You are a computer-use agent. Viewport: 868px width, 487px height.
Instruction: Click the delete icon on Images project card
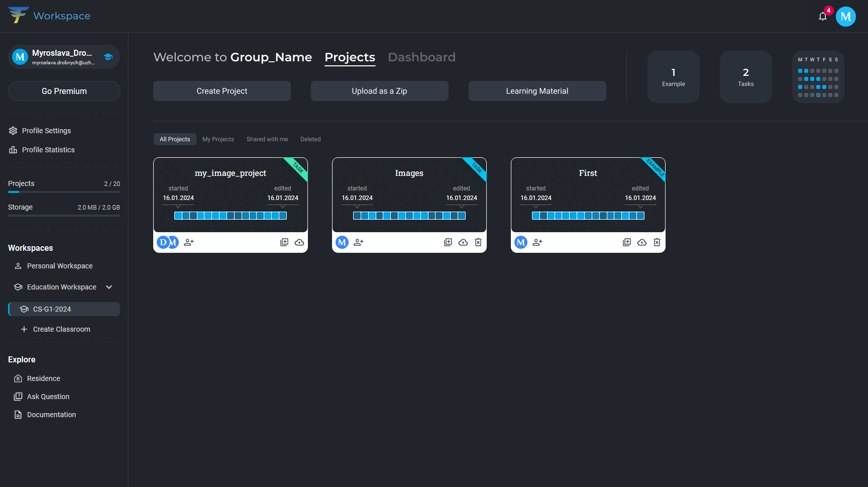click(478, 242)
